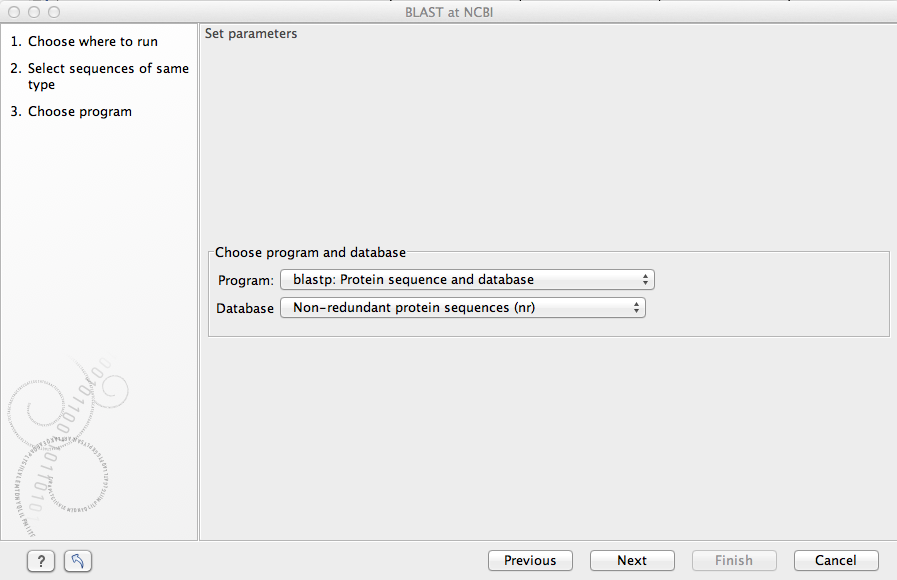The width and height of the screenshot is (897, 580).
Task: Click the Program: field label
Action: [x=245, y=281]
